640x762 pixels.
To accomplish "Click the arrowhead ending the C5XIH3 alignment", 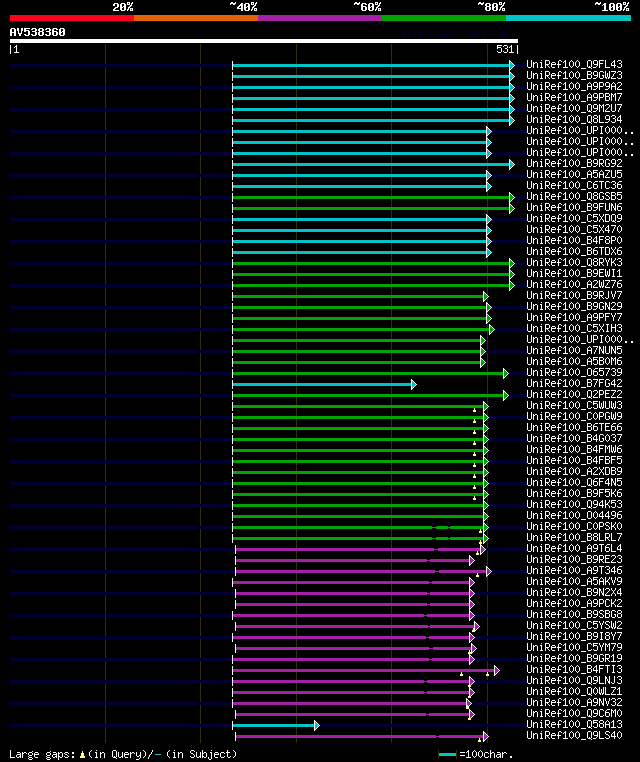I will [x=492, y=329].
